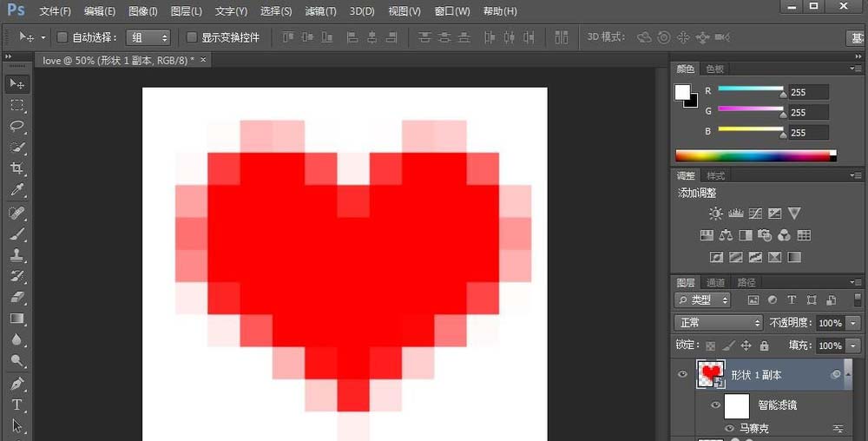Pick the Quick Selection tool
This screenshot has width=868, height=441.
click(17, 148)
